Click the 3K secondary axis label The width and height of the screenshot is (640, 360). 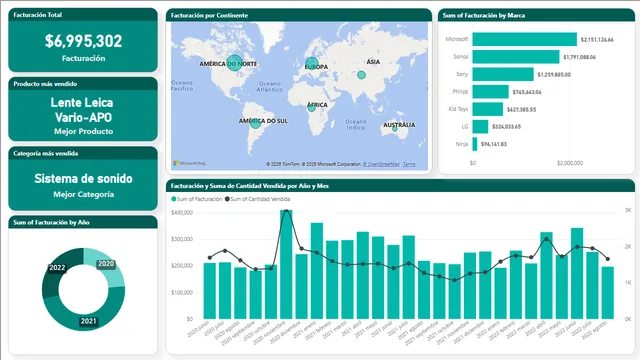pyautogui.click(x=628, y=210)
